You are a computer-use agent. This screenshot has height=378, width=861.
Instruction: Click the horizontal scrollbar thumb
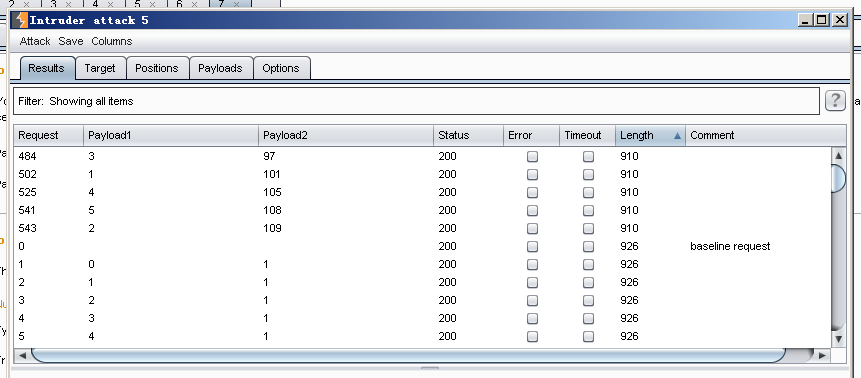pyautogui.click(x=408, y=355)
